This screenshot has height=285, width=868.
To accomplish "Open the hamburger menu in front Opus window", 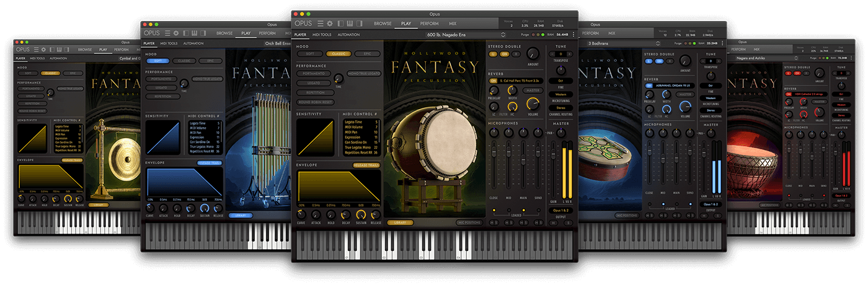I will (320, 24).
